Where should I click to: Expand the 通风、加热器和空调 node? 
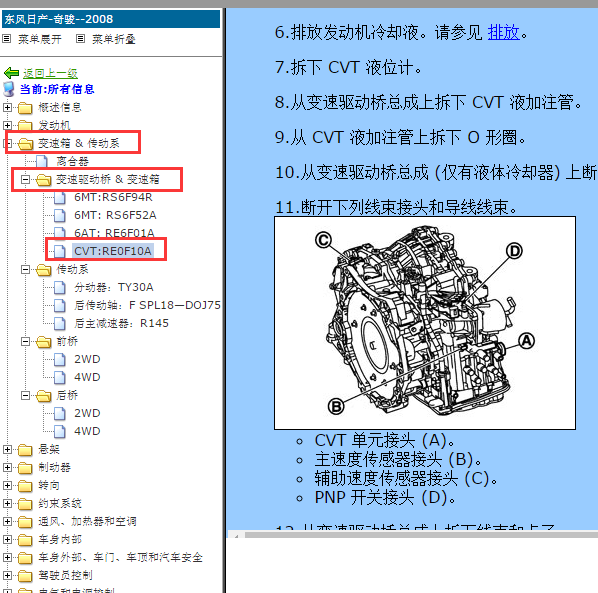pyautogui.click(x=7, y=521)
